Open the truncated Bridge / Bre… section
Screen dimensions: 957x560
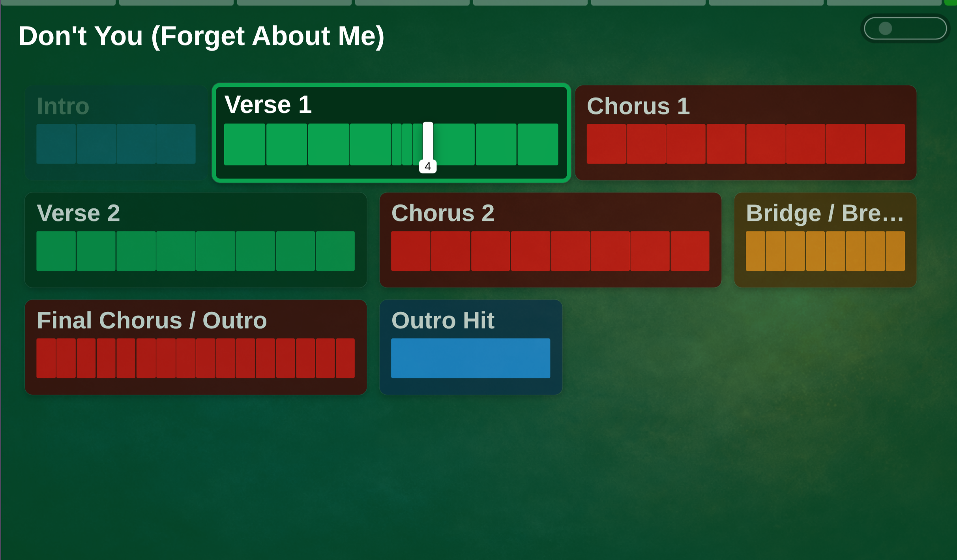(x=824, y=214)
